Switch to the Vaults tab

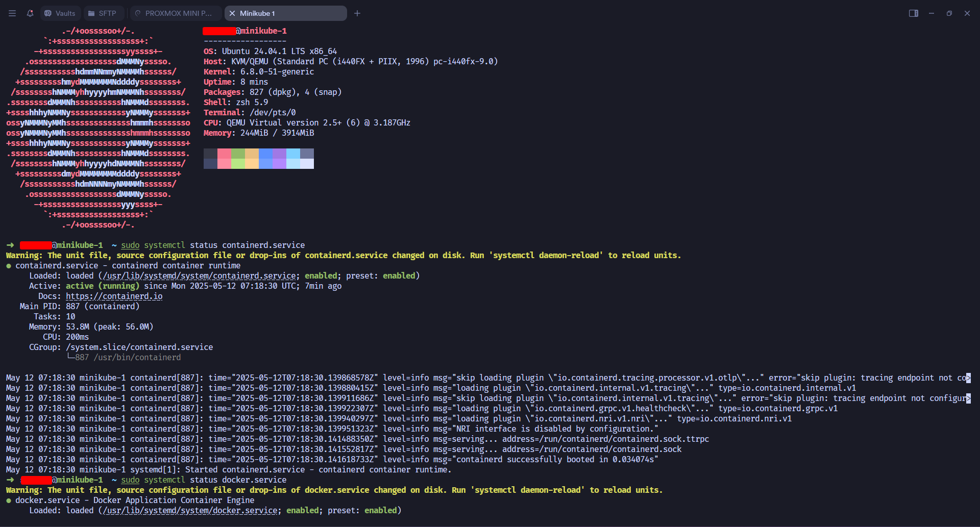pos(60,13)
